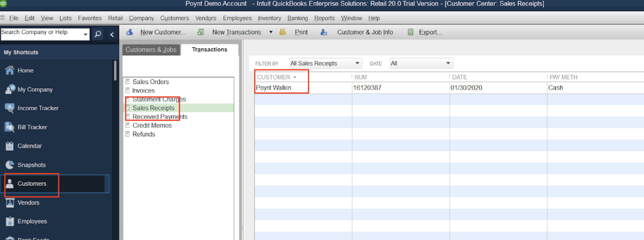The image size is (644, 240).
Task: Click the Export spreadsheet icon
Action: click(410, 32)
